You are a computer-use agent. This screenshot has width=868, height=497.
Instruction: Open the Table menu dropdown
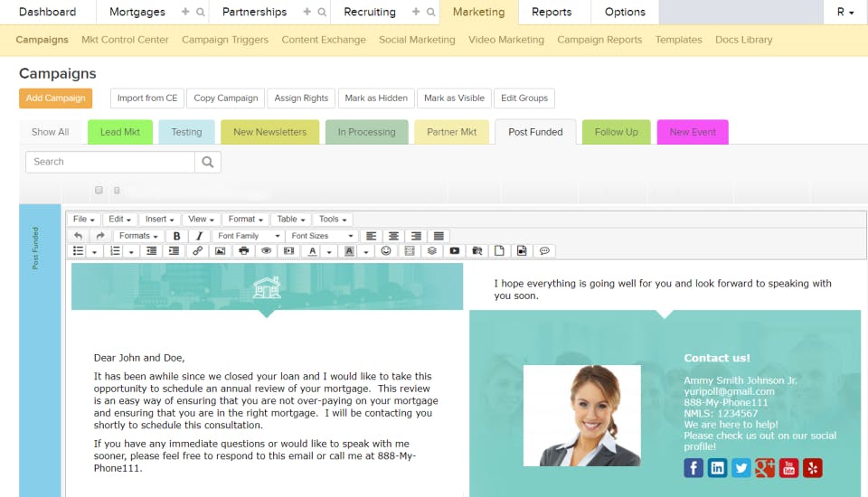[x=291, y=220]
